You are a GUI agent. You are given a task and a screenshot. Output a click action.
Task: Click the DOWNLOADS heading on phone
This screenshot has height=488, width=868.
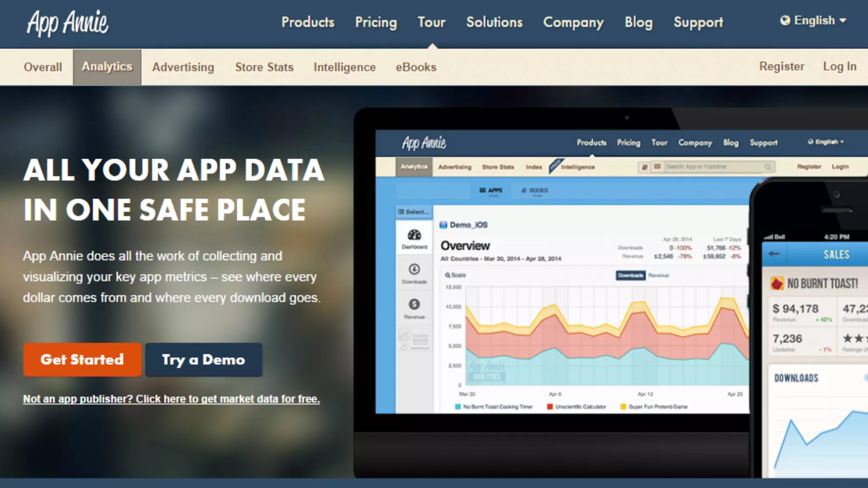coord(796,378)
